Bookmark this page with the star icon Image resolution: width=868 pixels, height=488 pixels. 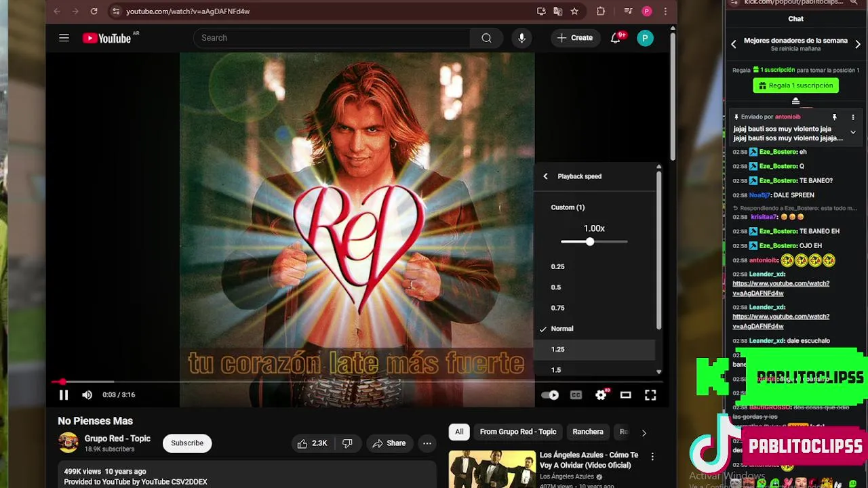[x=574, y=11]
